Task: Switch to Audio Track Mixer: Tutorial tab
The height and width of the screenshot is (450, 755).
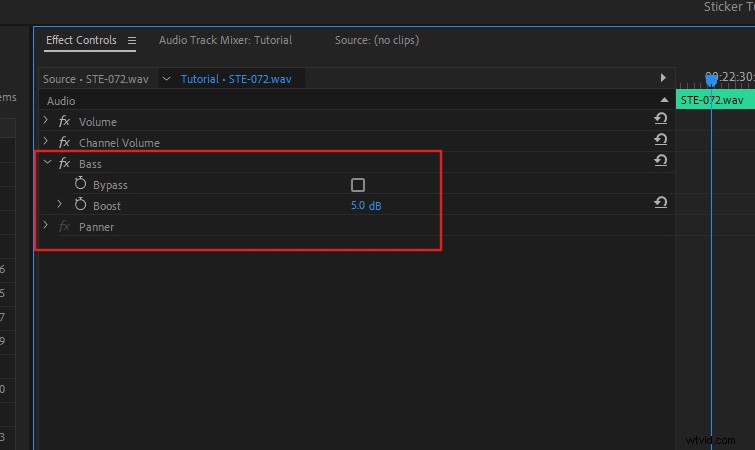Action: (x=225, y=40)
